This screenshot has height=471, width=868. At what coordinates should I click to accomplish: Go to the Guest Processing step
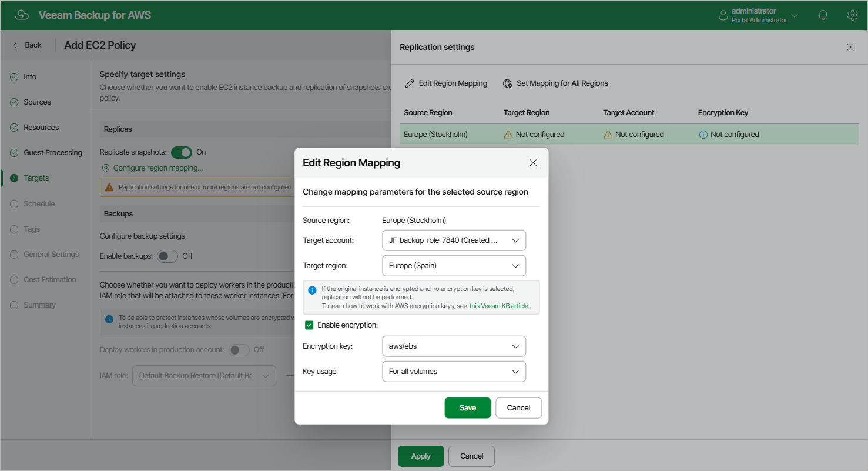click(53, 153)
